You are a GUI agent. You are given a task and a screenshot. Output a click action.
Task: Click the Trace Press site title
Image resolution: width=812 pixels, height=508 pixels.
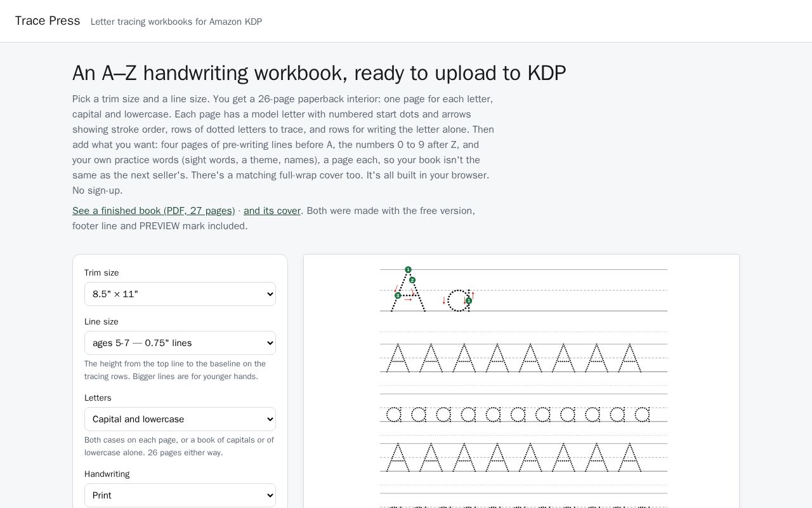point(48,21)
